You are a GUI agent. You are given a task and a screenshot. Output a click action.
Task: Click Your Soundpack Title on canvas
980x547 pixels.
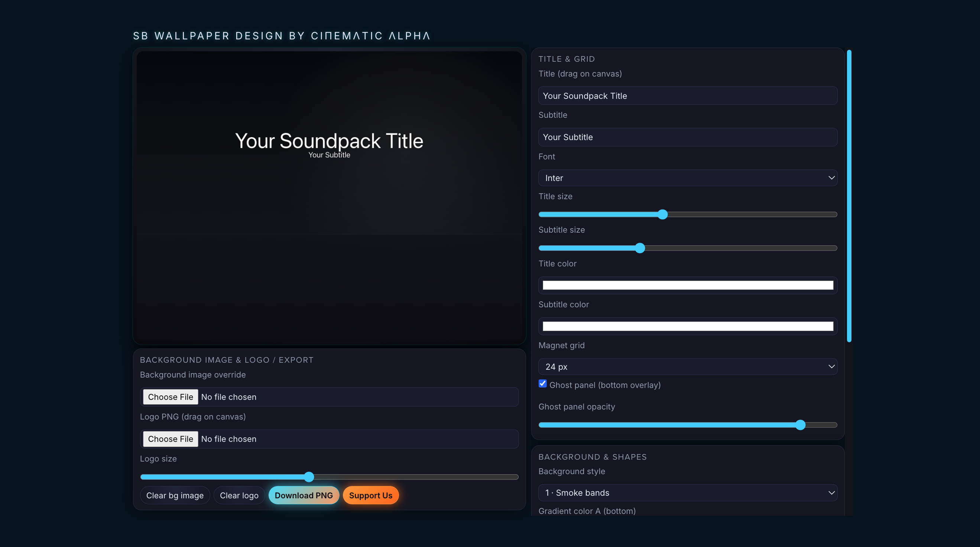click(329, 141)
